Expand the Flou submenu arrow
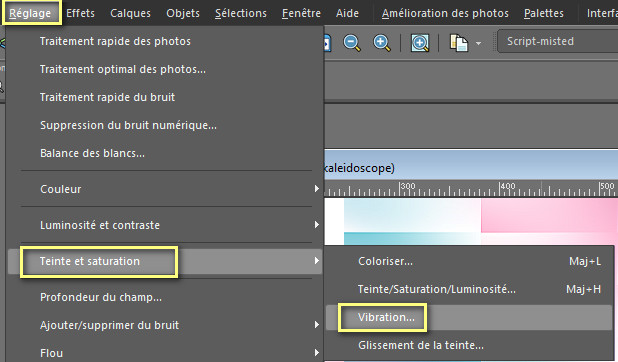Image resolution: width=618 pixels, height=362 pixels. [x=316, y=353]
